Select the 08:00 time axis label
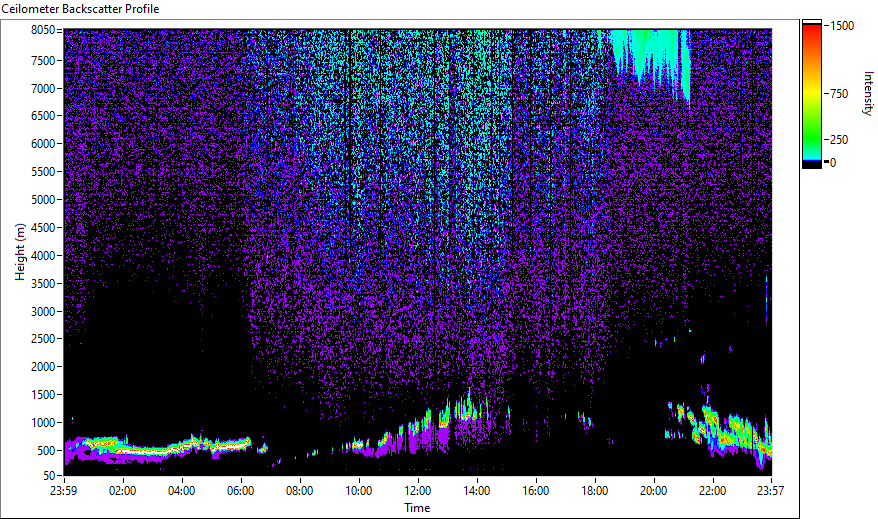This screenshot has height=519, width=878. (300, 491)
